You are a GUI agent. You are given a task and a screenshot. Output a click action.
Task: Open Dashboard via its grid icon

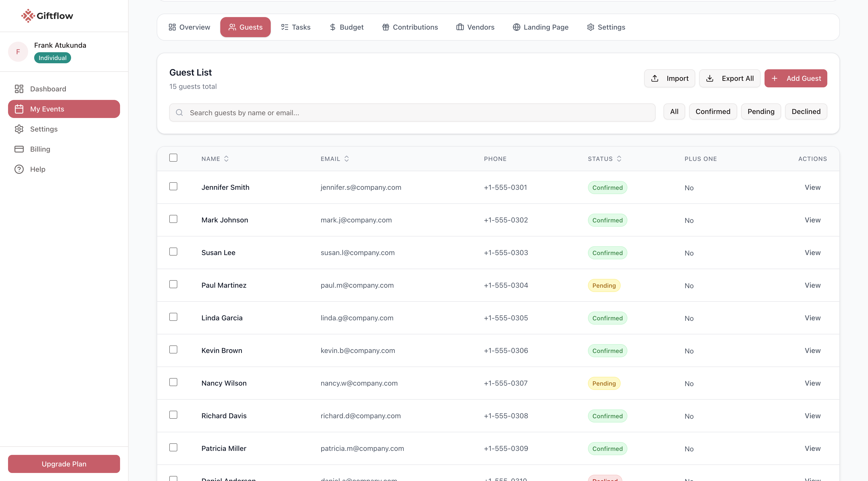(x=19, y=89)
